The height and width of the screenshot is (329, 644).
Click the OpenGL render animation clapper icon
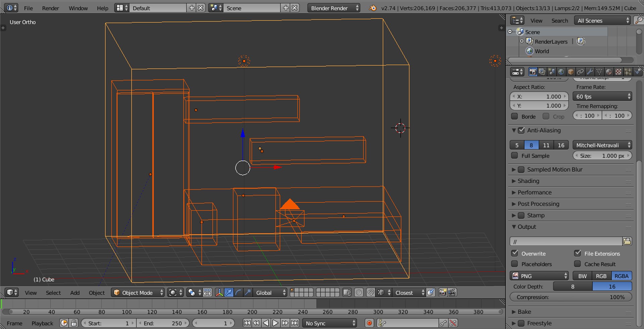pyautogui.click(x=452, y=293)
